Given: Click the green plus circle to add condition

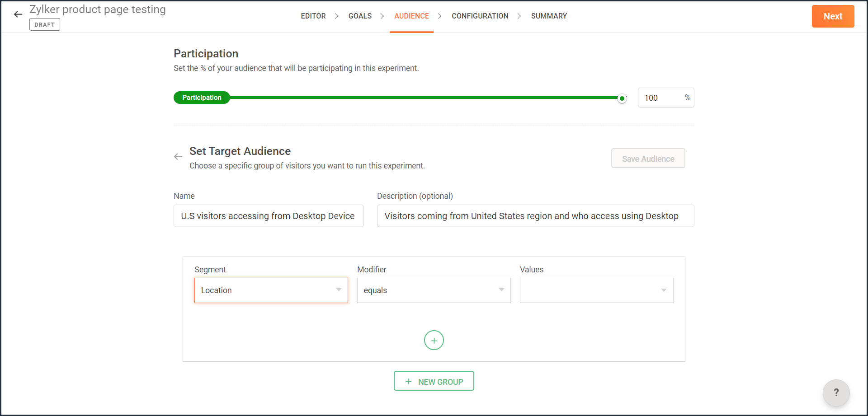Looking at the screenshot, I should 434,341.
